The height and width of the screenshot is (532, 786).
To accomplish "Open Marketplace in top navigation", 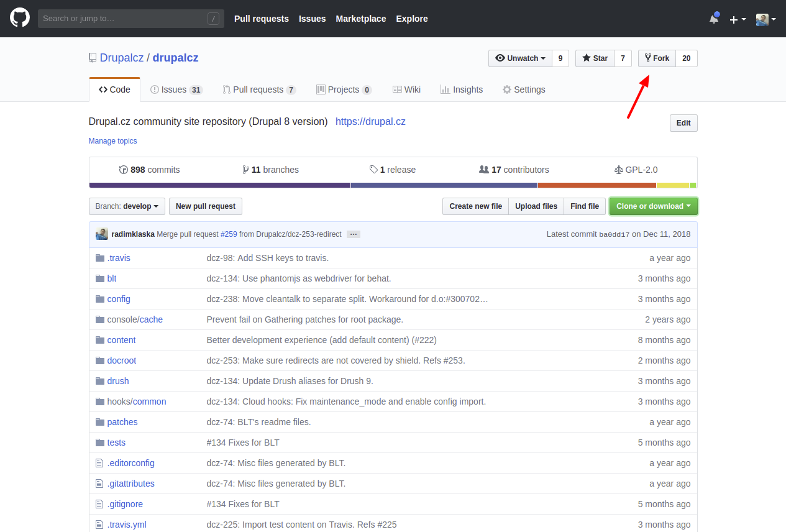I will (x=361, y=19).
